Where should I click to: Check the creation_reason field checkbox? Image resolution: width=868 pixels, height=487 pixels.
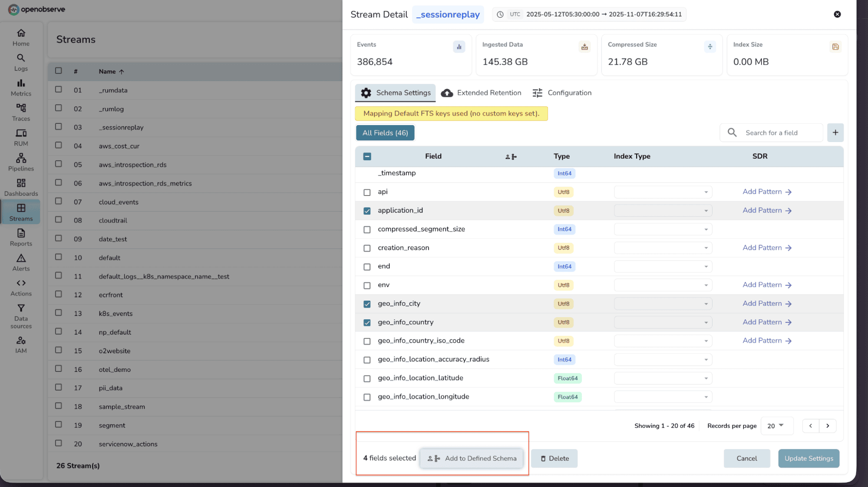coord(367,248)
